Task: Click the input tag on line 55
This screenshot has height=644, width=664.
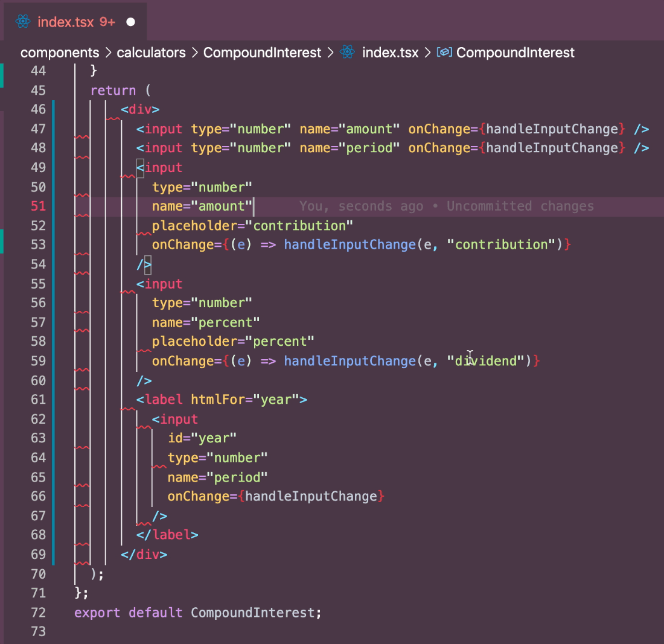Action: coord(159,284)
